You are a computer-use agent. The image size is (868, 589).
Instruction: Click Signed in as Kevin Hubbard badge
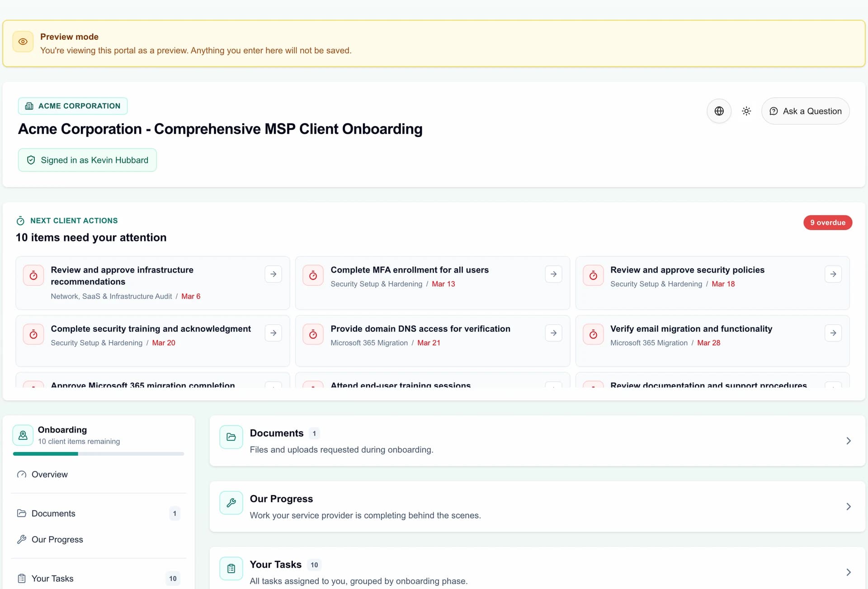click(87, 160)
